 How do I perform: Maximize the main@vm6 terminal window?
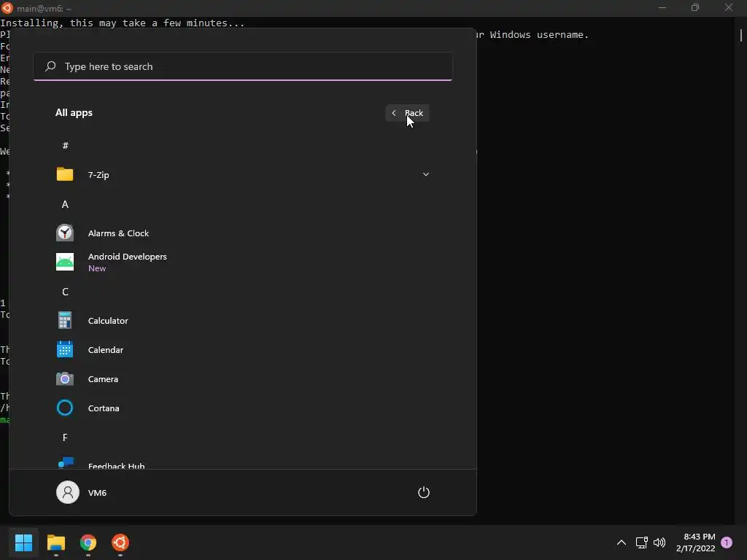coord(695,7)
